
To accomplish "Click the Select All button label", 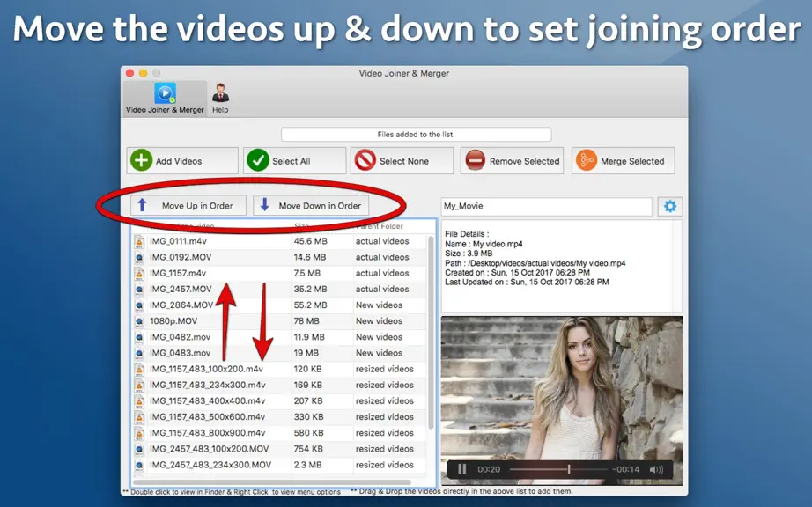I will [291, 161].
